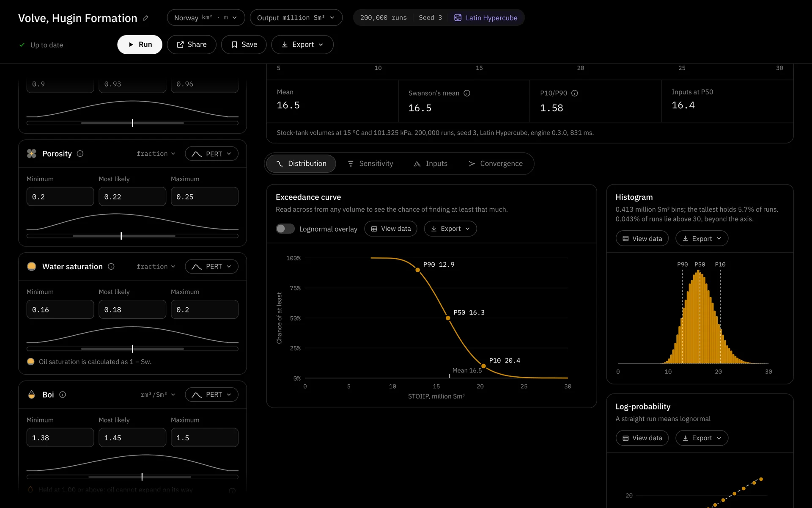Click the Seed 3 setting
This screenshot has height=508, width=812.
click(430, 18)
